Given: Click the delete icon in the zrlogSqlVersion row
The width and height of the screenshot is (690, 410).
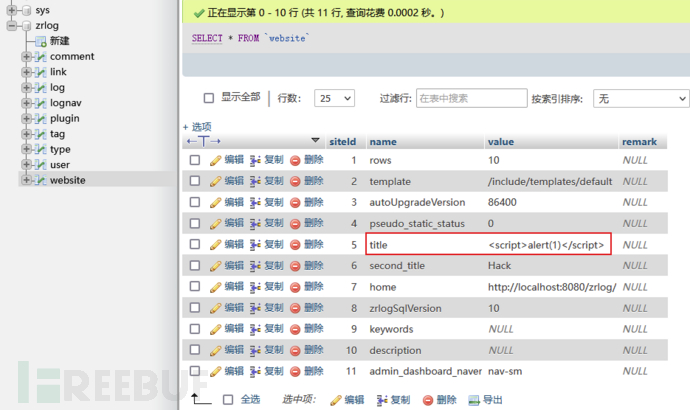Looking at the screenshot, I should [295, 308].
